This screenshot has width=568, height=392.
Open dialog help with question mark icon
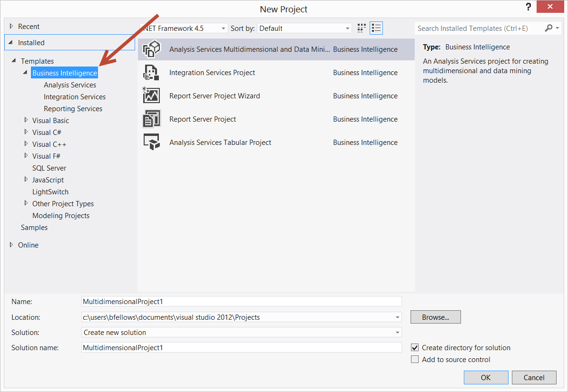tap(529, 7)
